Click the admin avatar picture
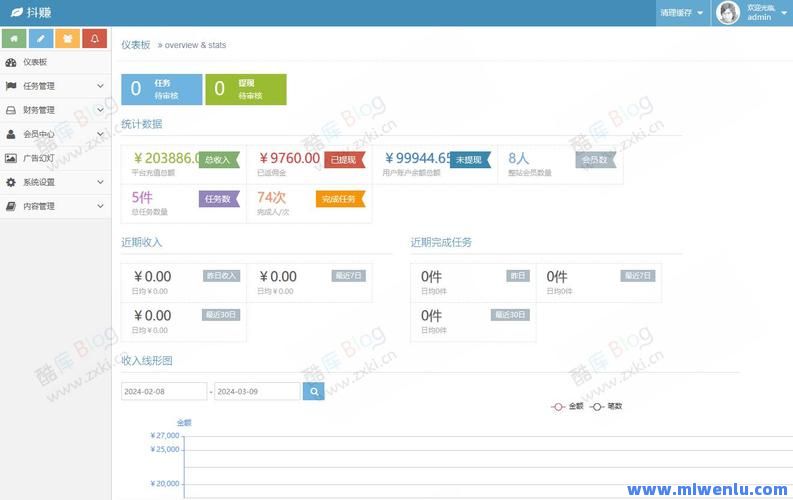The image size is (793, 500). click(728, 13)
